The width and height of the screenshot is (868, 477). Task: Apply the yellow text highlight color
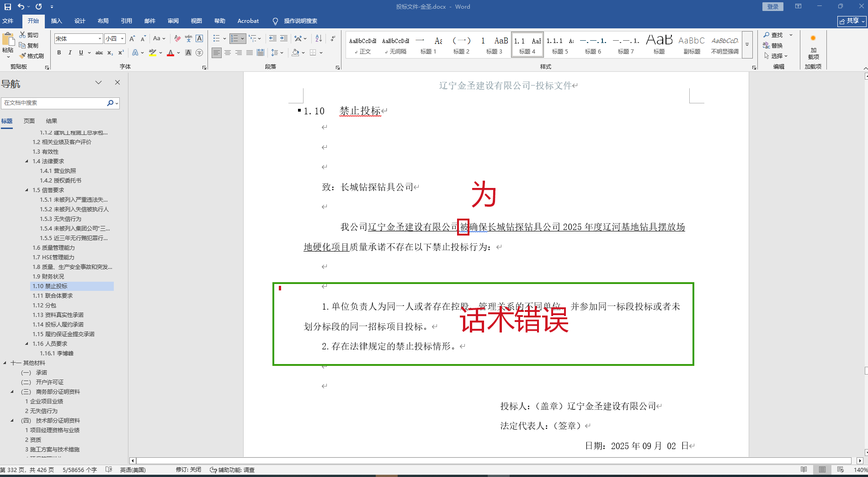(x=153, y=53)
